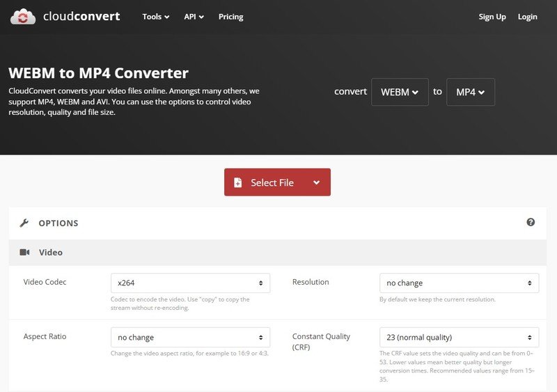Click the cloudconvert brand name text
Screen dimensions: 557x392
click(81, 16)
